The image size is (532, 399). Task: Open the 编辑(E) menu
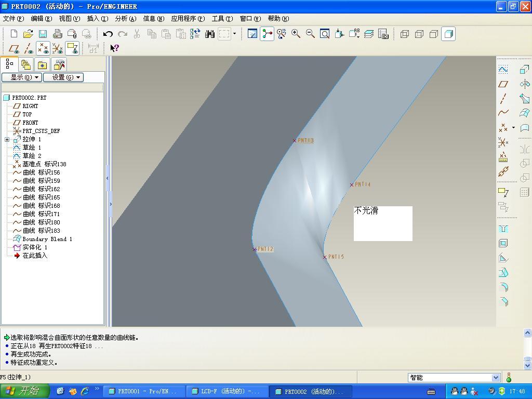[42, 19]
